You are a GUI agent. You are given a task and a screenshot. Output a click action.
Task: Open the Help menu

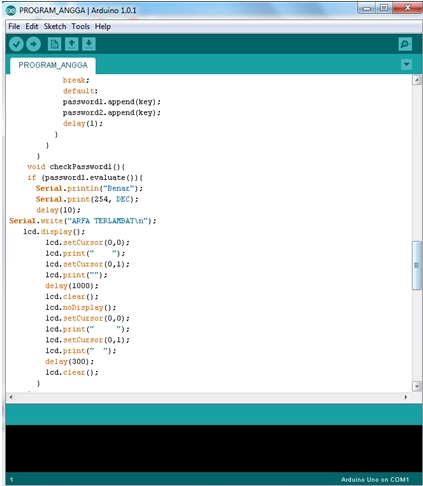point(103,26)
